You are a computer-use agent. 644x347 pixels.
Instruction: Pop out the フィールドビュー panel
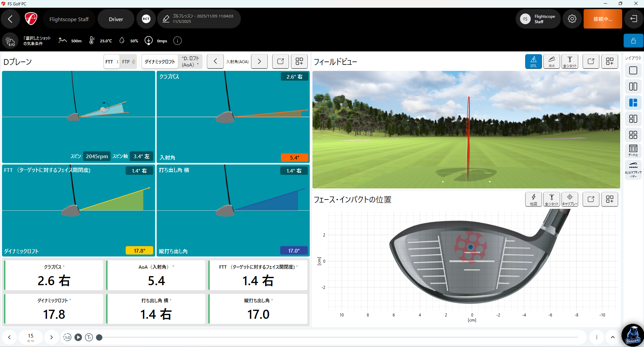pos(591,61)
